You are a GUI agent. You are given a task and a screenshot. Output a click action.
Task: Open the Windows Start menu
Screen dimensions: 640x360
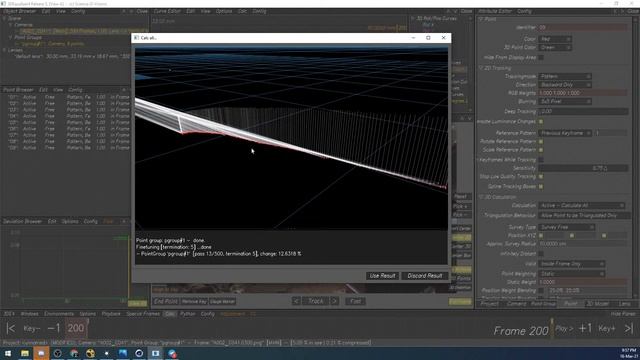click(8, 353)
